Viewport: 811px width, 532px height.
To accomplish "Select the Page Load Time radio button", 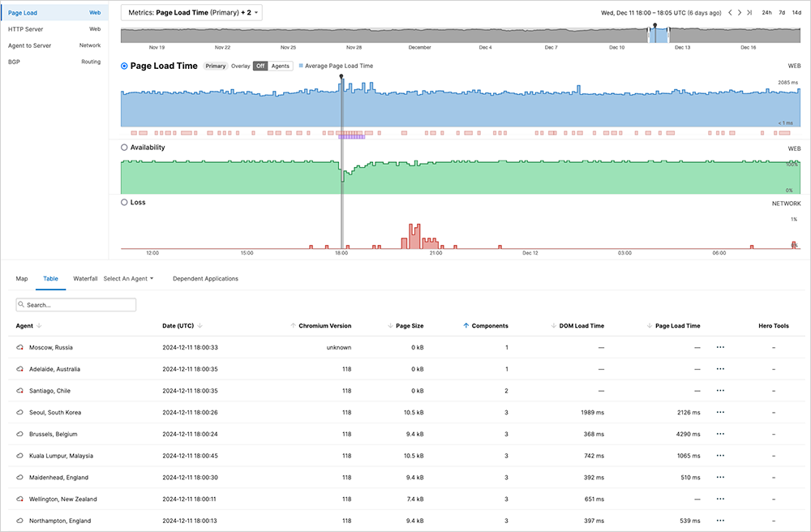I will (x=124, y=66).
